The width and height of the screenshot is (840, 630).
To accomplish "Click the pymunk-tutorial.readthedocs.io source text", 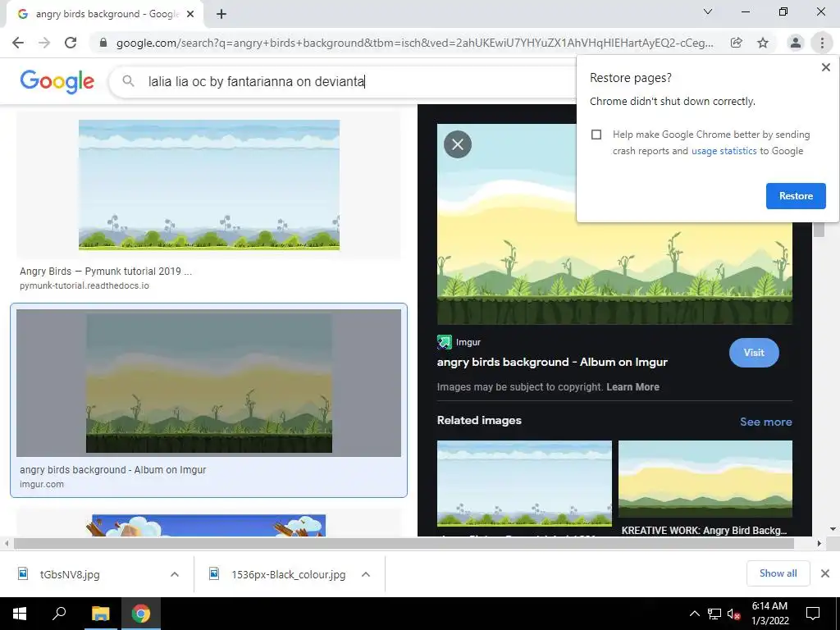I will pyautogui.click(x=84, y=285).
